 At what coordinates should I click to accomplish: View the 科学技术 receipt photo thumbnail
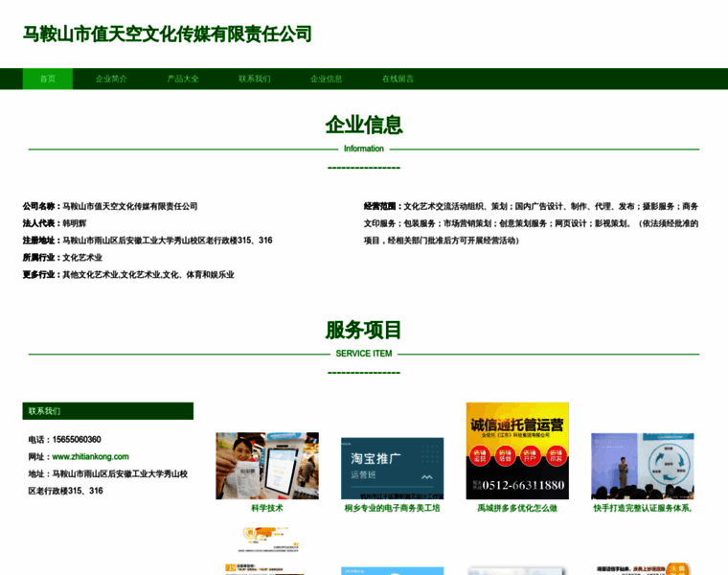(x=267, y=466)
